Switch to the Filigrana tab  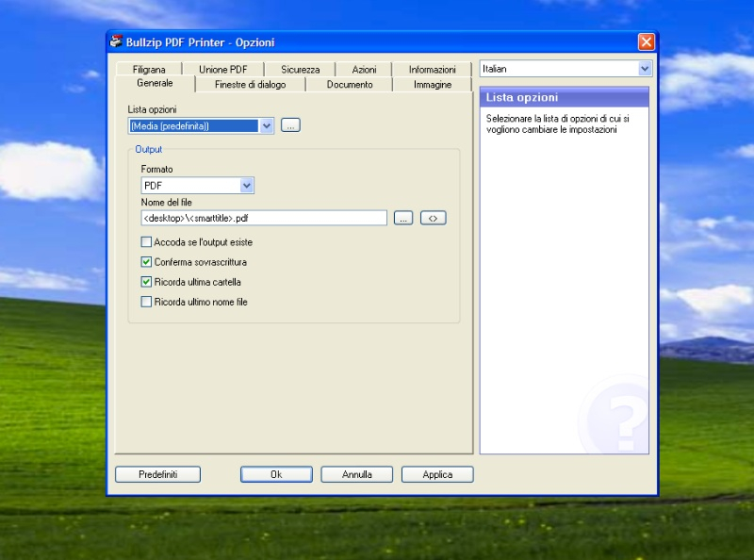[x=149, y=70]
